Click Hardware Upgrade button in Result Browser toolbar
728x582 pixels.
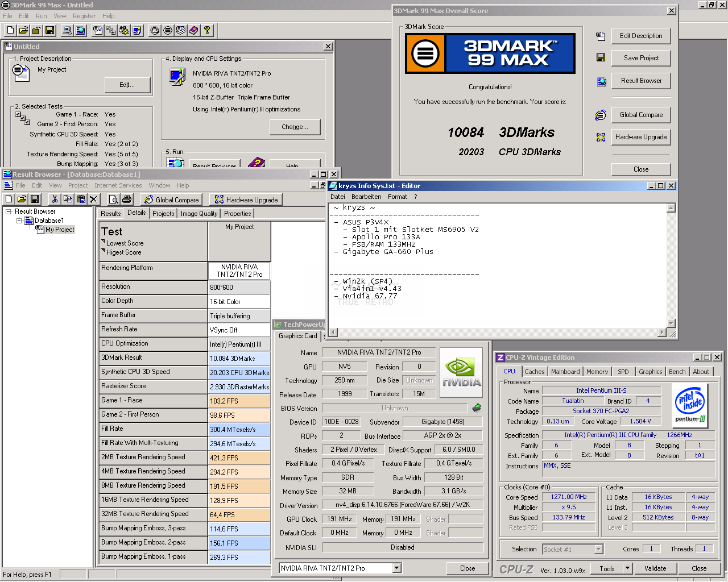click(x=246, y=199)
